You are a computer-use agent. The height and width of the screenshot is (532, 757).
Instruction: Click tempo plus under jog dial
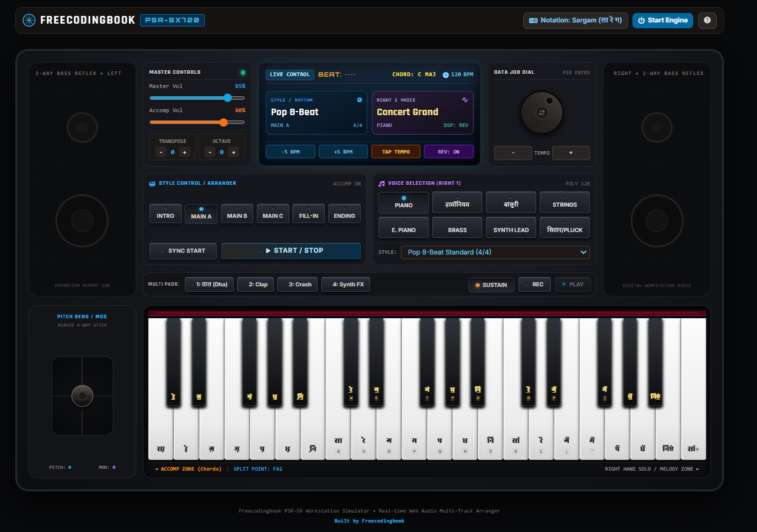pos(571,153)
